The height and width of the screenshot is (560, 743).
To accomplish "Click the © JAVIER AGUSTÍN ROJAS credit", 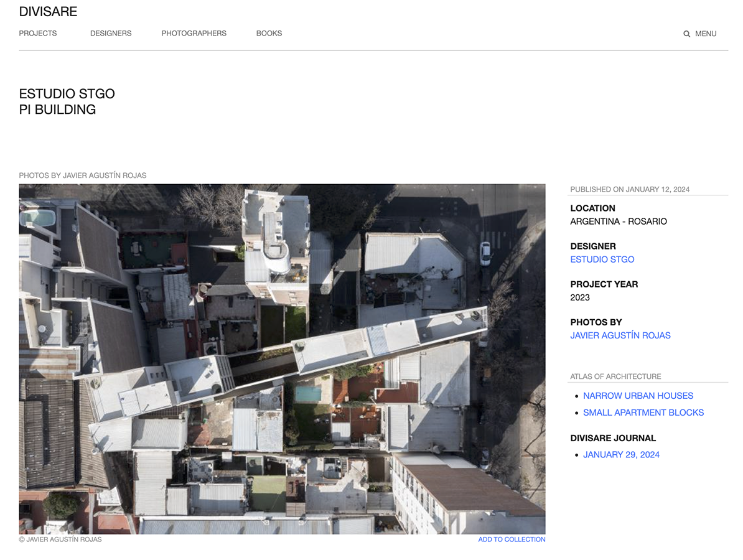I will pos(60,539).
